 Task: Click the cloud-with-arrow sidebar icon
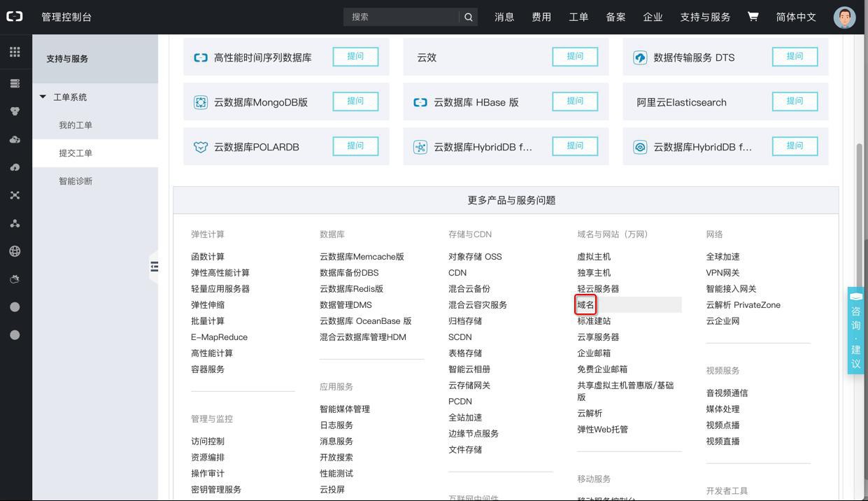(x=15, y=167)
